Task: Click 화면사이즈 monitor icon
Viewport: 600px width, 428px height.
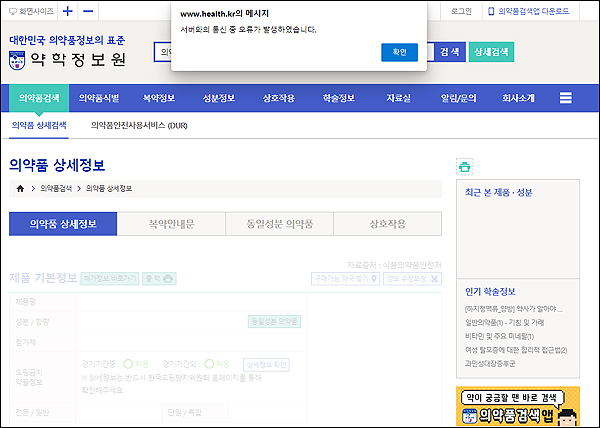Action: click(x=13, y=11)
